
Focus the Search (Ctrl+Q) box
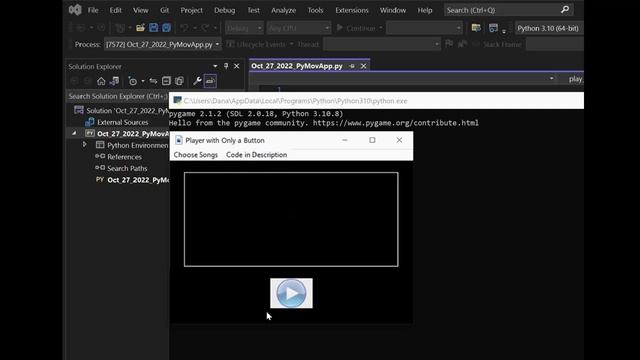(509, 10)
